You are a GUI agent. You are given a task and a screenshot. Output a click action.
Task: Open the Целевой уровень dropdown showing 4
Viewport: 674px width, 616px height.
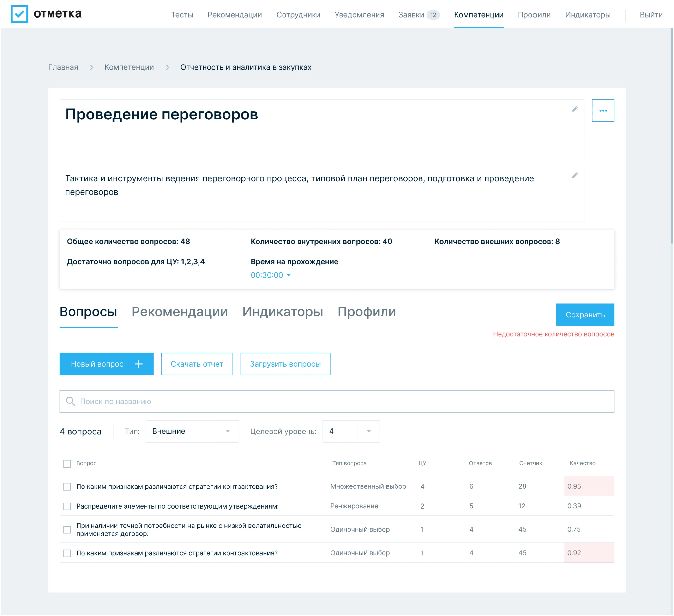[x=351, y=431]
